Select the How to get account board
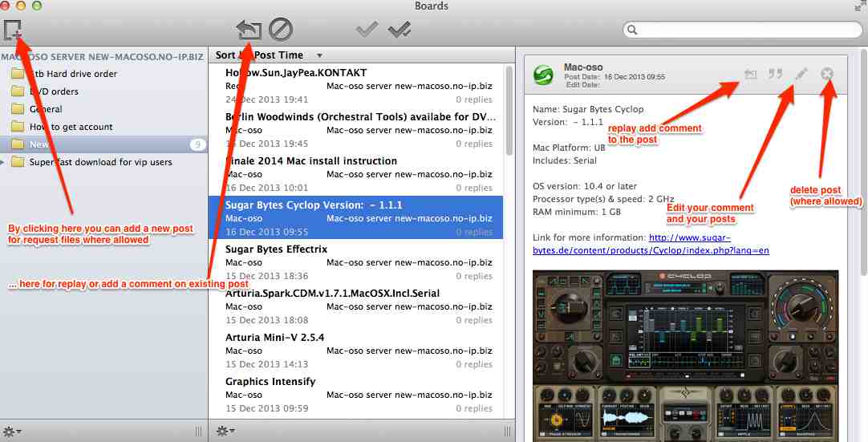The image size is (868, 442). tap(104, 127)
